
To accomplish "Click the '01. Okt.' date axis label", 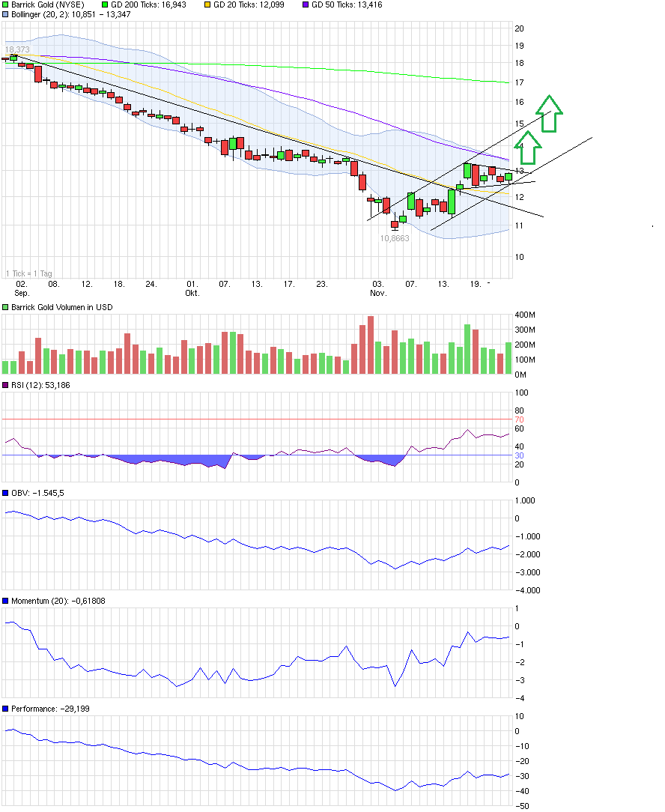I will point(192,288).
